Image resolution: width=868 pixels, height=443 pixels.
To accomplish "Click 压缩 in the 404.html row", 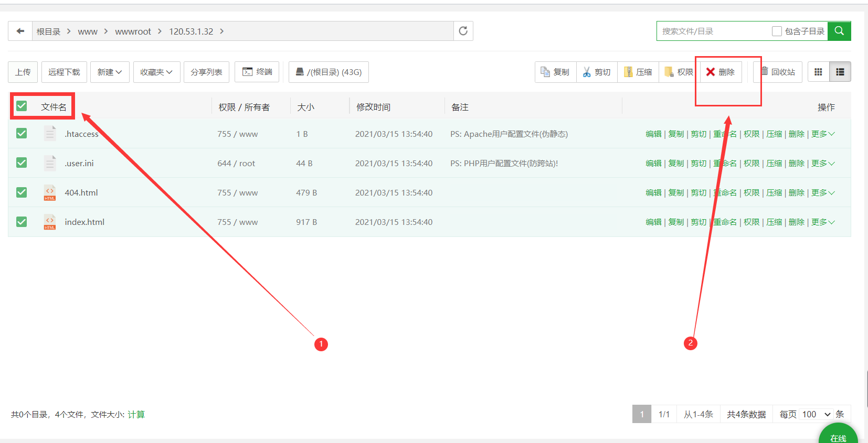I will click(774, 192).
